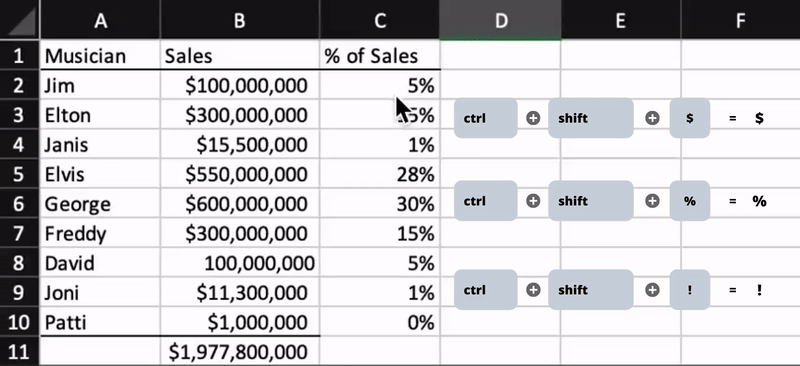Select Elvis sales cell $550,000,000
The width and height of the screenshot is (800, 366).
tap(240, 175)
